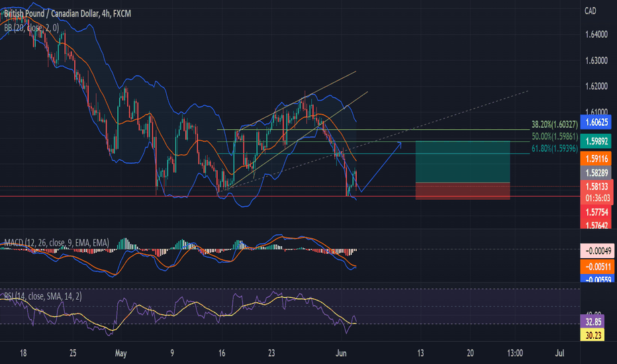Viewport: 617px width, 364px height.
Task: Click the 1.63000 price axis label
Action: [596, 61]
